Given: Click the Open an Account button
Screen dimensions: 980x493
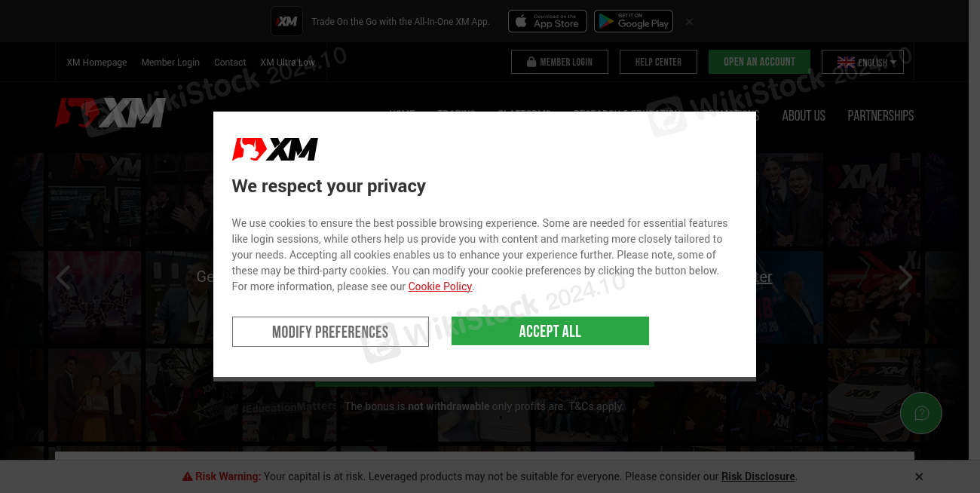Looking at the screenshot, I should 759,62.
